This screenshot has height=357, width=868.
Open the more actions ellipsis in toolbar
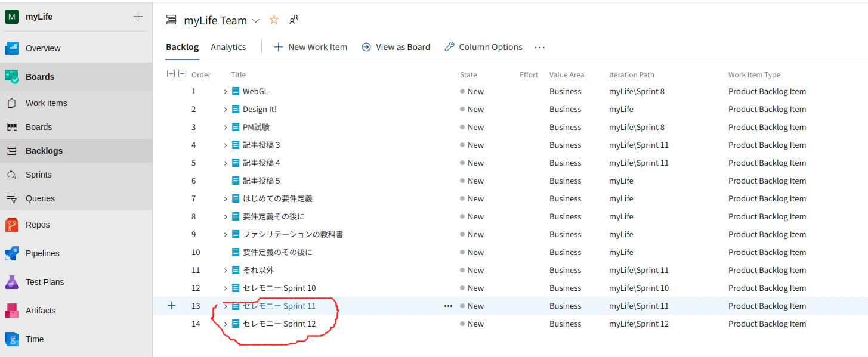(x=540, y=47)
